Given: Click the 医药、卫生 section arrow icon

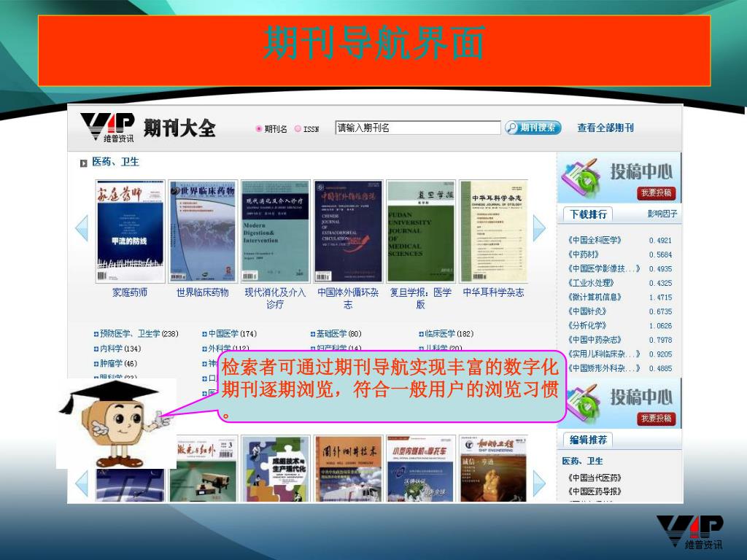Looking at the screenshot, I should click(83, 163).
